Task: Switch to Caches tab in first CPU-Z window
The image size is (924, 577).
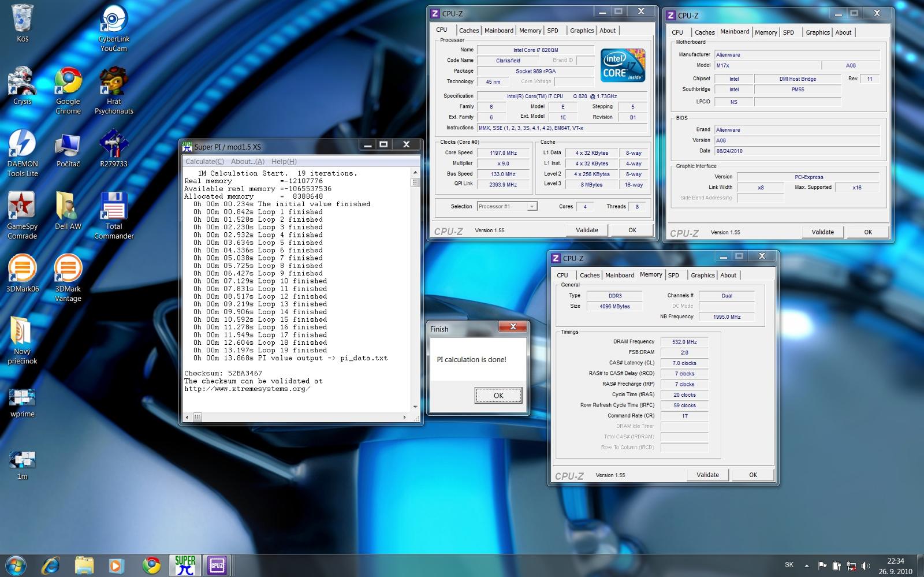Action: (469, 31)
